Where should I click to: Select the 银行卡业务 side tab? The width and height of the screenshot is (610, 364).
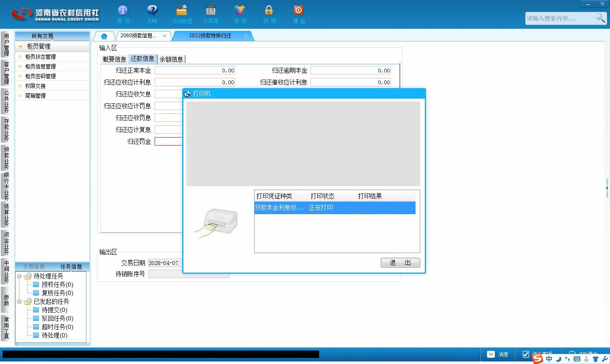(x=6, y=186)
